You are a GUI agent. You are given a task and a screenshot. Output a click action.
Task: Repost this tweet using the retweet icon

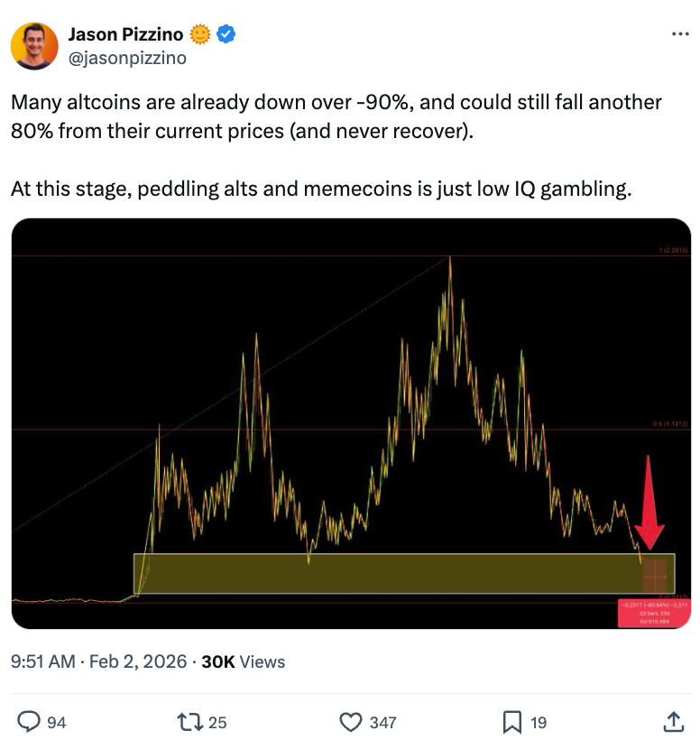[x=188, y=721]
